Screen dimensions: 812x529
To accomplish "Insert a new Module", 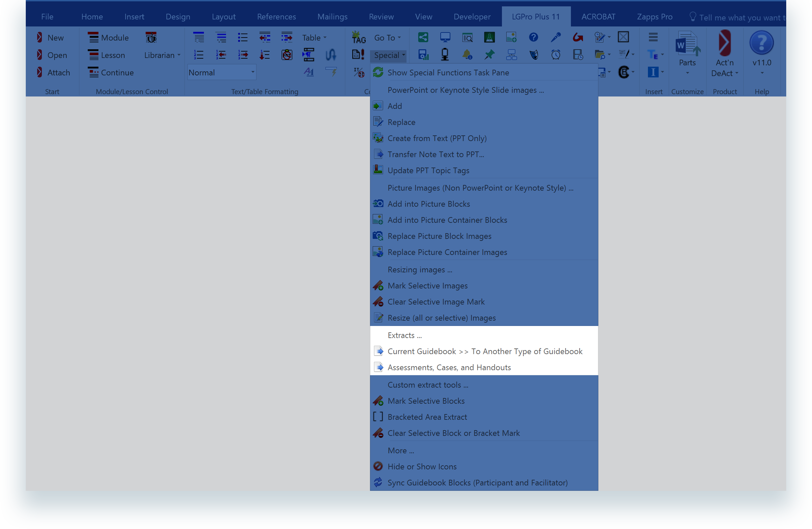I will 108,38.
